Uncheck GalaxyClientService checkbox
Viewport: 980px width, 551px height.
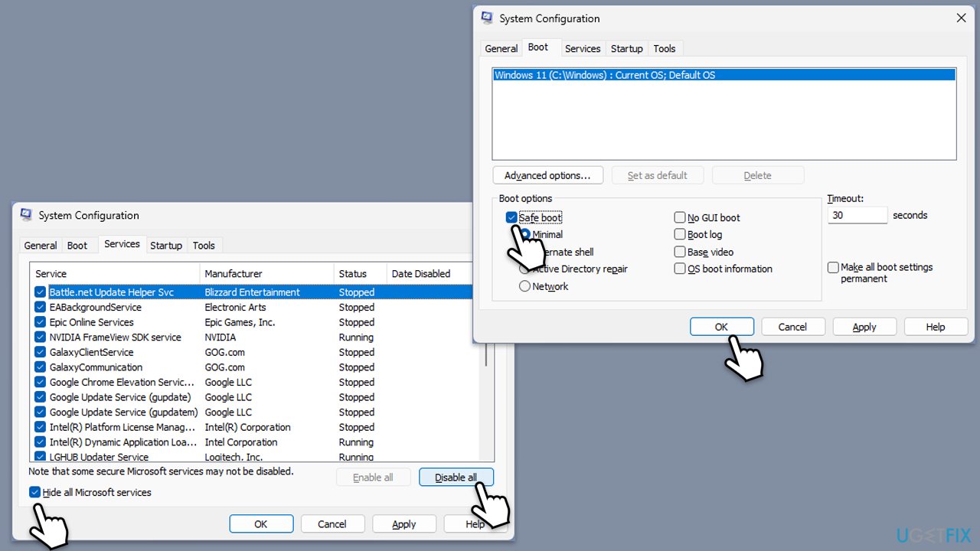[x=41, y=352]
